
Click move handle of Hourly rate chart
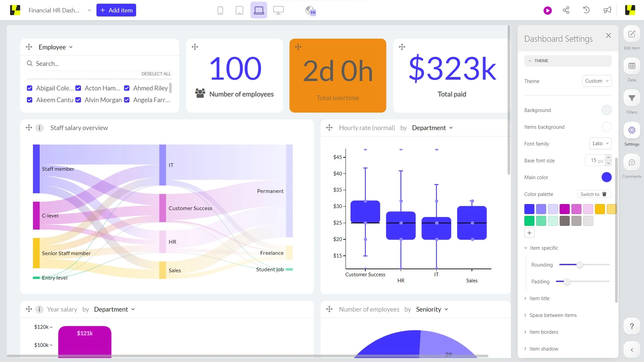click(329, 128)
